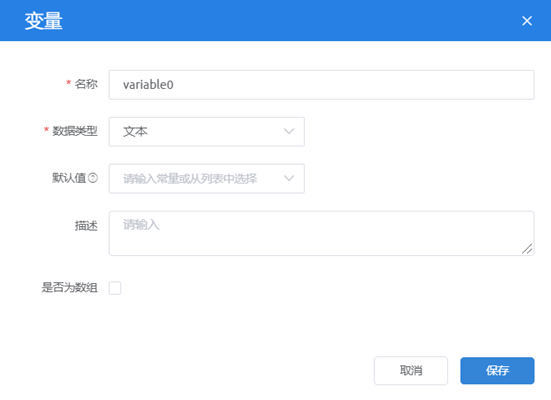551x400 pixels.
Task: Click the 名称 field label
Action: 86,84
